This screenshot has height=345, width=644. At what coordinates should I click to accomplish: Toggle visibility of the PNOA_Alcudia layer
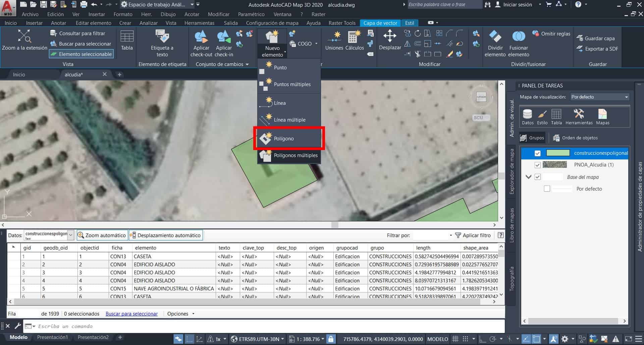coord(538,164)
